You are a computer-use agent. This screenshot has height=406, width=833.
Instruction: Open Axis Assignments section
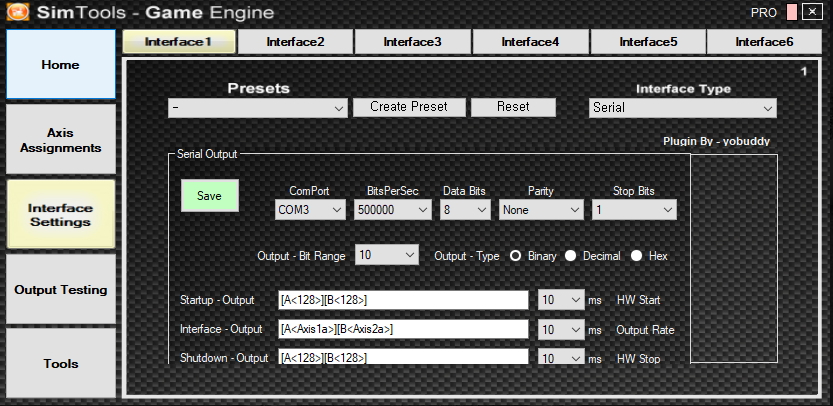click(x=61, y=140)
